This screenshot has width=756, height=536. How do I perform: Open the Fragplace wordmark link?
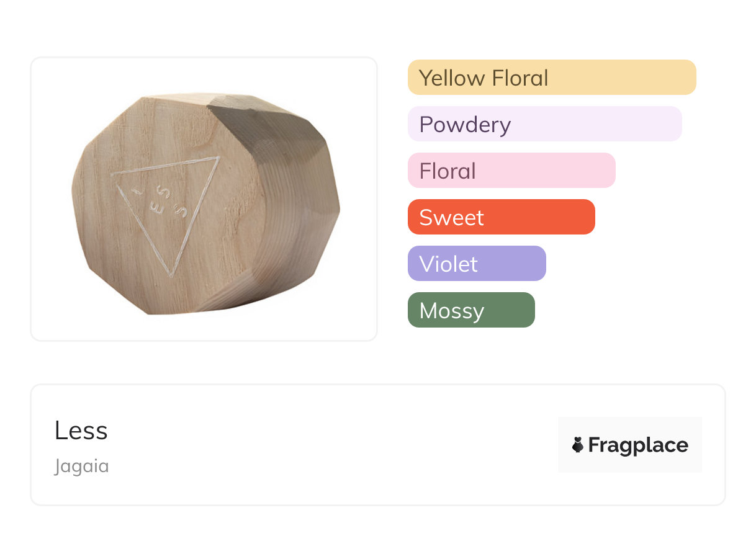[637, 445]
